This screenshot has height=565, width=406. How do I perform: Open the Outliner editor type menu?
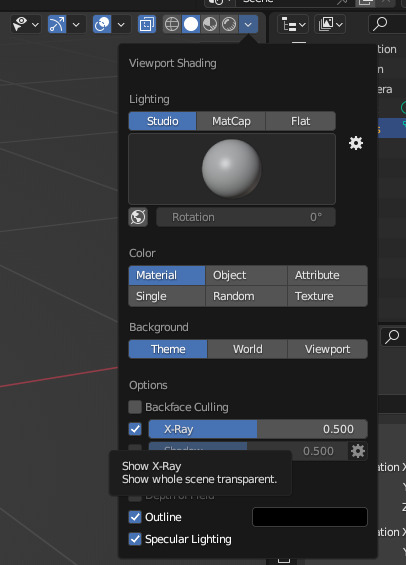click(x=293, y=25)
